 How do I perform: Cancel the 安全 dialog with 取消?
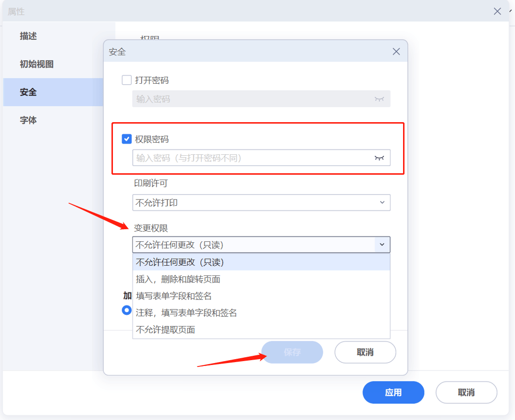(x=365, y=352)
